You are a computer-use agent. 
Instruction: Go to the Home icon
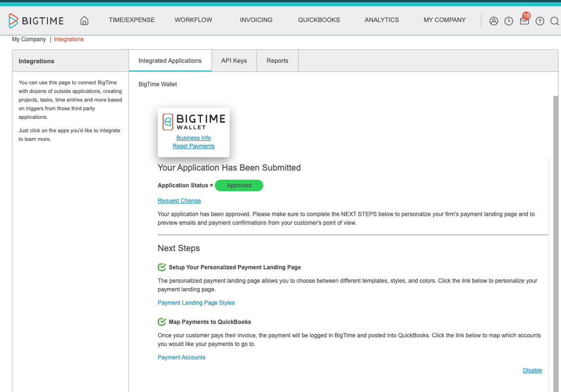84,21
